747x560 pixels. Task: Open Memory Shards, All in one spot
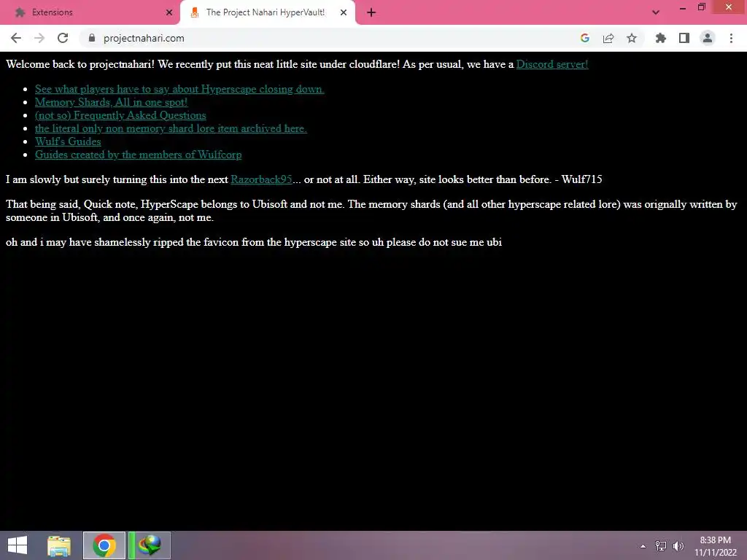click(x=112, y=102)
